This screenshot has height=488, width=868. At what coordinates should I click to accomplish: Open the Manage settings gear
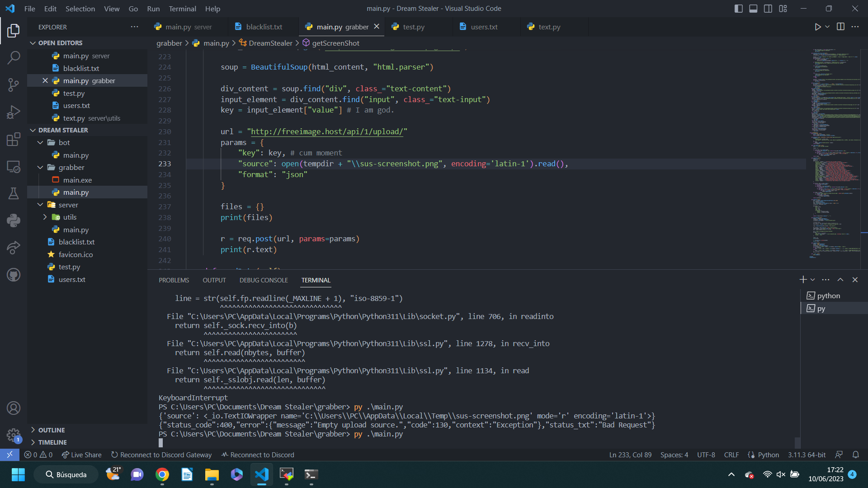point(14,435)
